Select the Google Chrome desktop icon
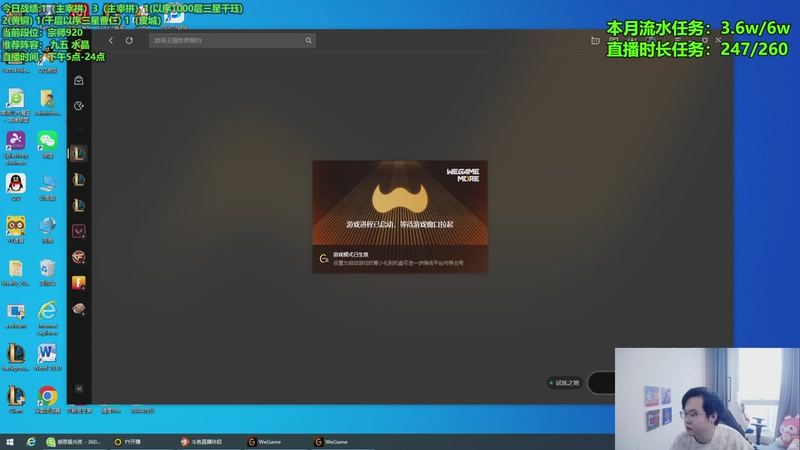The image size is (800, 450). click(x=47, y=399)
